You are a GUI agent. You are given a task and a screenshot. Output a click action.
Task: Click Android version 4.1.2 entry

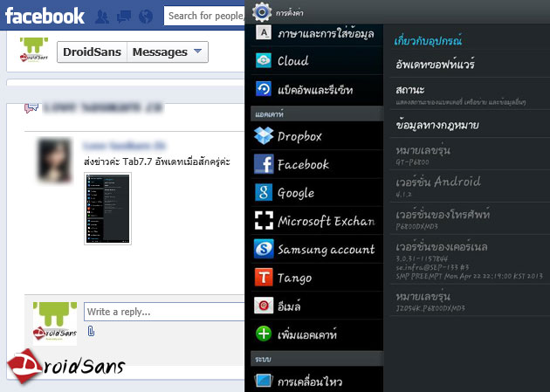(x=470, y=187)
